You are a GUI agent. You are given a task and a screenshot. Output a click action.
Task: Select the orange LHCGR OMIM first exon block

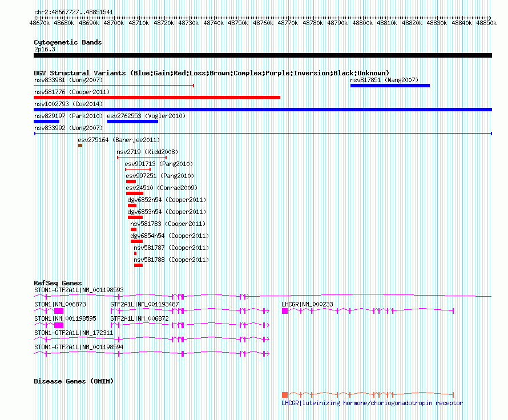tap(285, 394)
